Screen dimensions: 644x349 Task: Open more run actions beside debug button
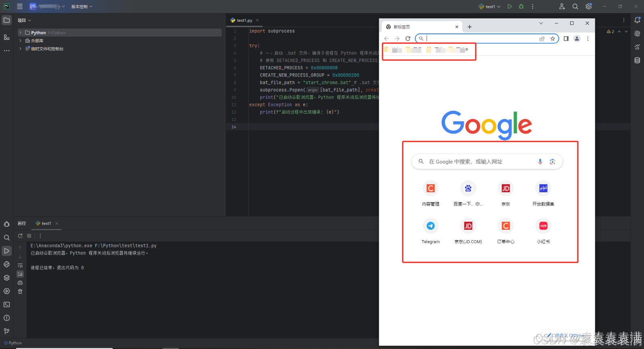click(533, 6)
